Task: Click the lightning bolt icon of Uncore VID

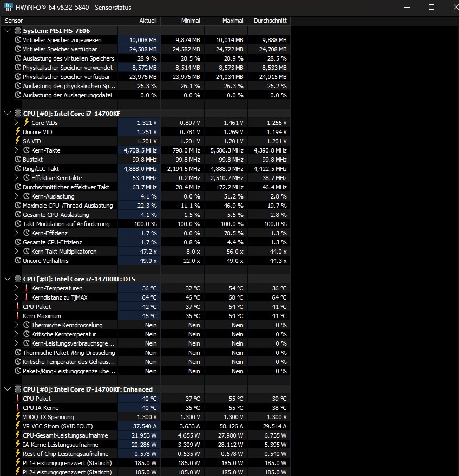Action: click(x=18, y=132)
